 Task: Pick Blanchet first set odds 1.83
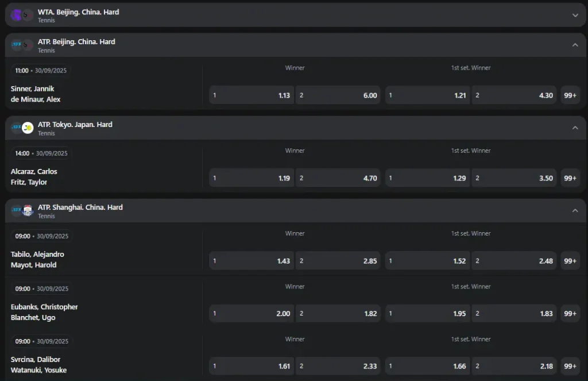click(514, 314)
